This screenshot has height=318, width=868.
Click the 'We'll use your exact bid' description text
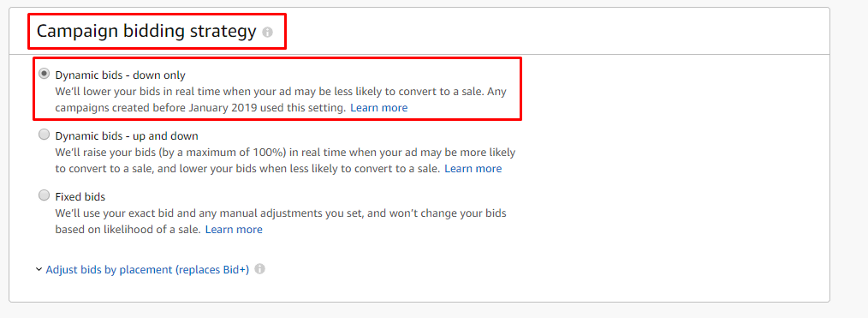pos(281,221)
